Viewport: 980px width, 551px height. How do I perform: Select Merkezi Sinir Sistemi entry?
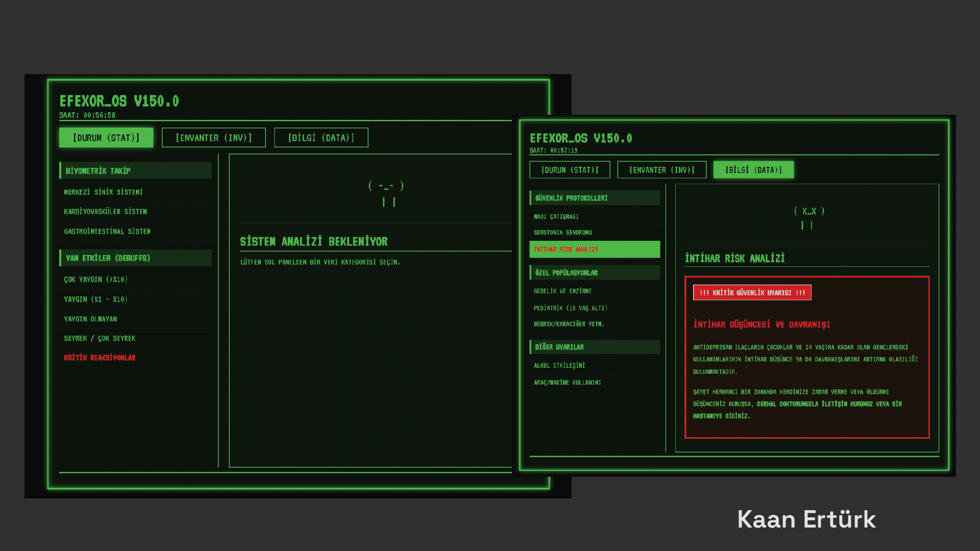tap(135, 192)
